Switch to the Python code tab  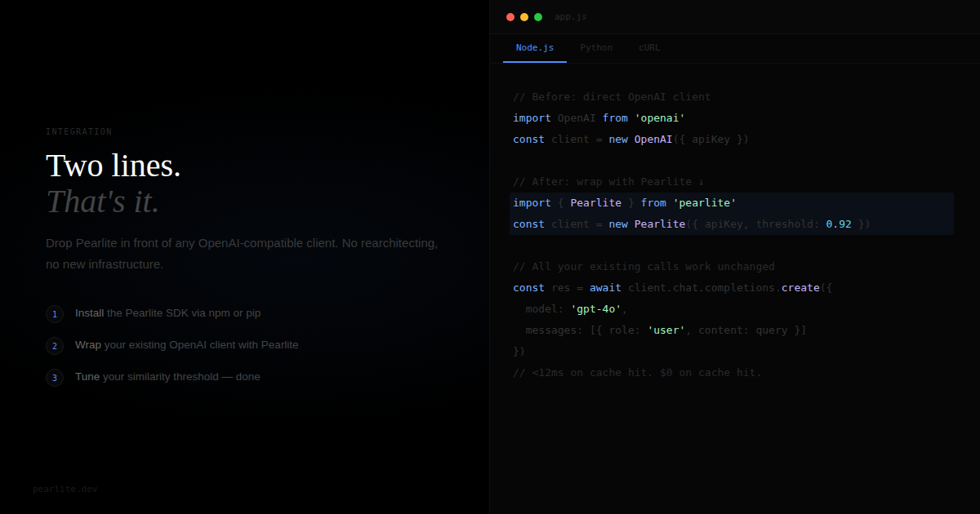(x=596, y=48)
